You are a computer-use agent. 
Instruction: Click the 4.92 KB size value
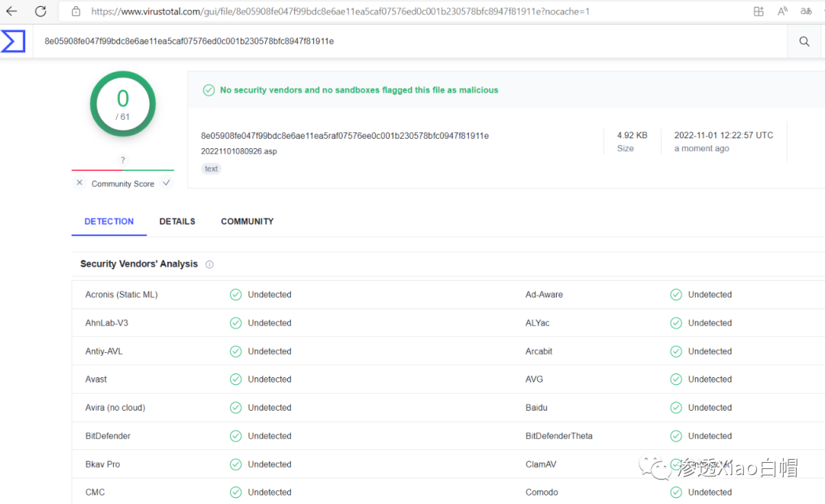(632, 135)
